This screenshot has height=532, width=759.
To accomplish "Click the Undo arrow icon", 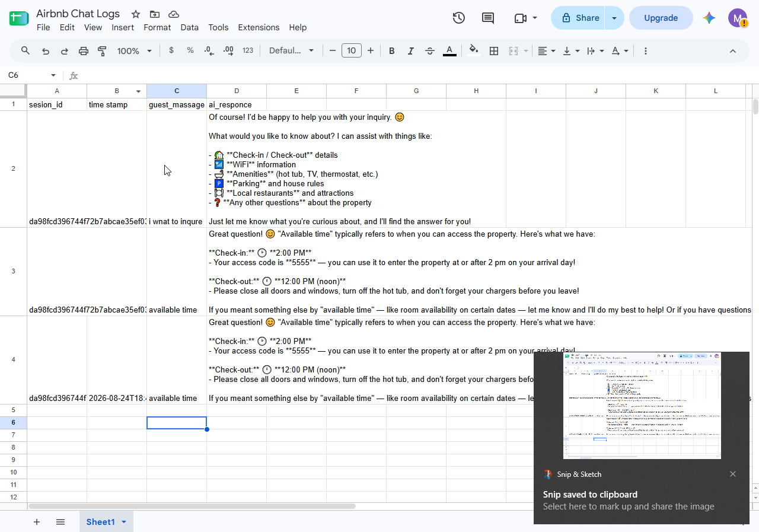I will [x=46, y=51].
